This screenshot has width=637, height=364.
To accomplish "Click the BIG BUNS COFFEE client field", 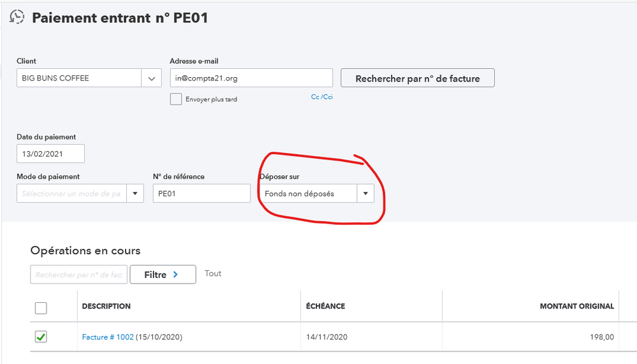I will pos(79,78).
